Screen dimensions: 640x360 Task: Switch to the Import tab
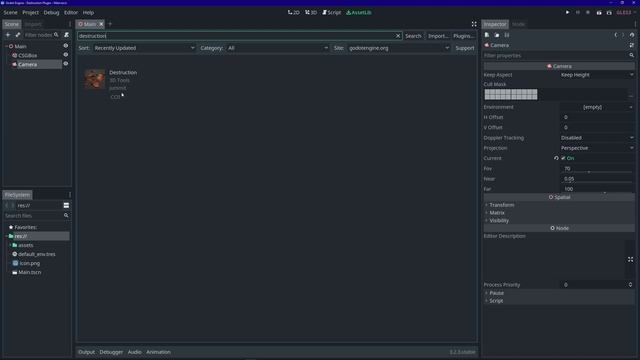coord(33,24)
